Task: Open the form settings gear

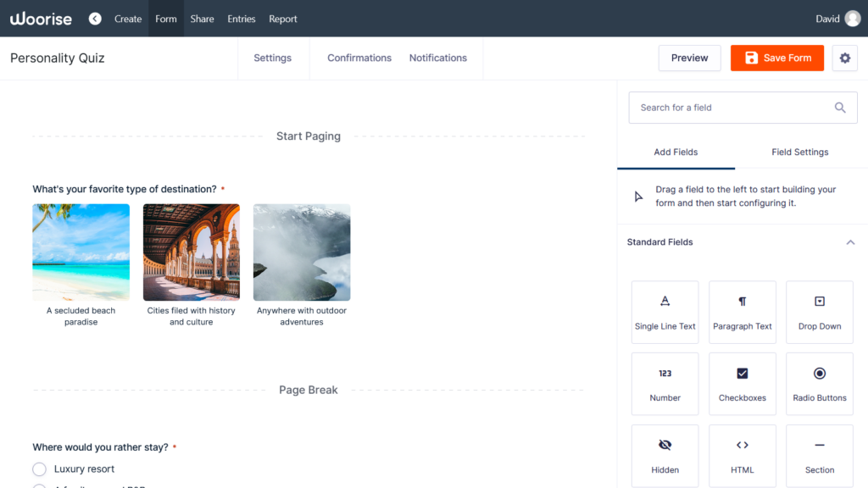Action: (x=844, y=58)
